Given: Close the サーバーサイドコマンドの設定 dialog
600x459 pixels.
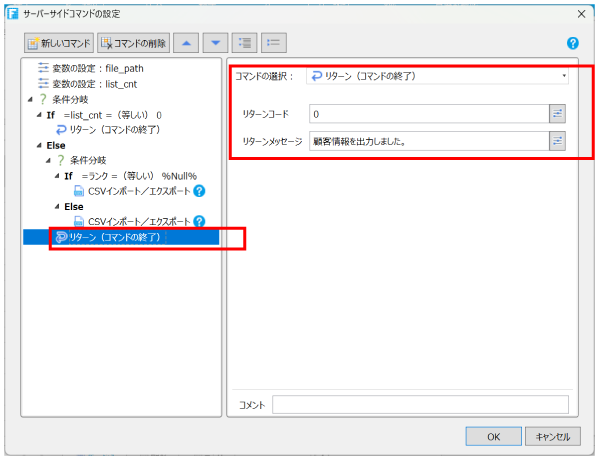Looking at the screenshot, I should [582, 14].
